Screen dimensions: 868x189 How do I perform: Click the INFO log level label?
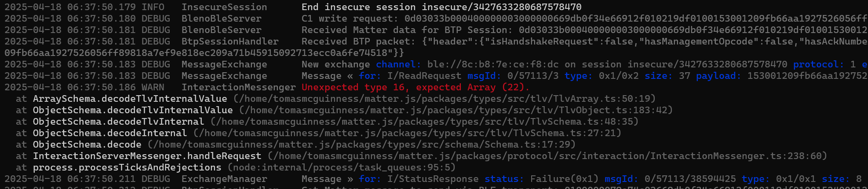coord(153,7)
